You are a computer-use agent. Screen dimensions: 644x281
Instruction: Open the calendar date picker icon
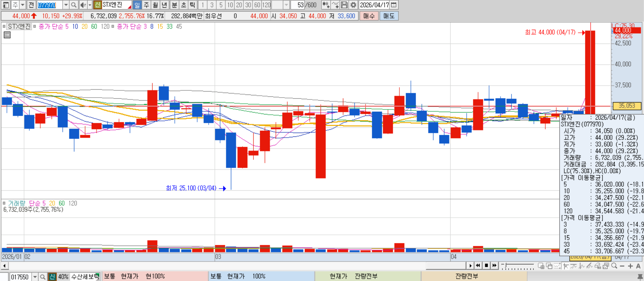pos(394,5)
